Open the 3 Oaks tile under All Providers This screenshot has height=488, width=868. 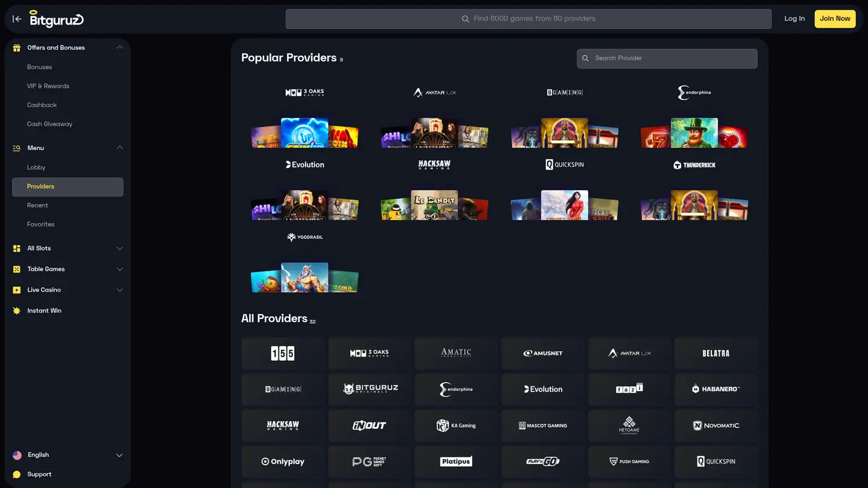[370, 353]
